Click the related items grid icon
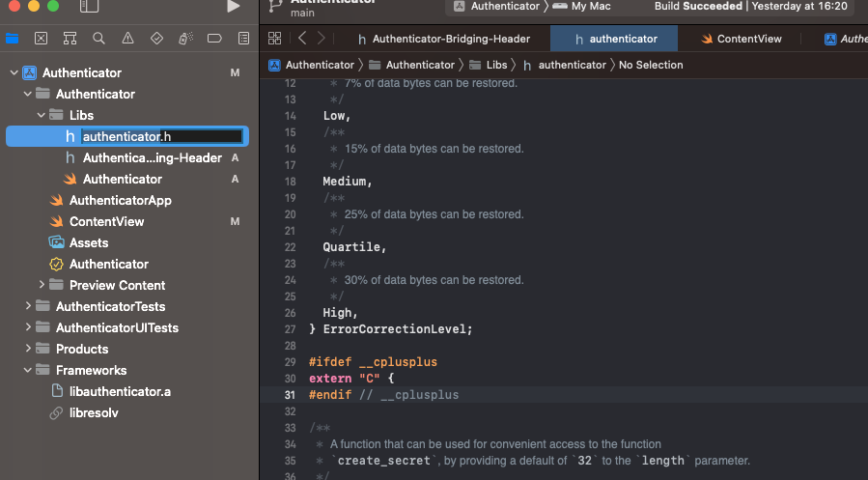The height and width of the screenshot is (480, 868). click(x=274, y=39)
